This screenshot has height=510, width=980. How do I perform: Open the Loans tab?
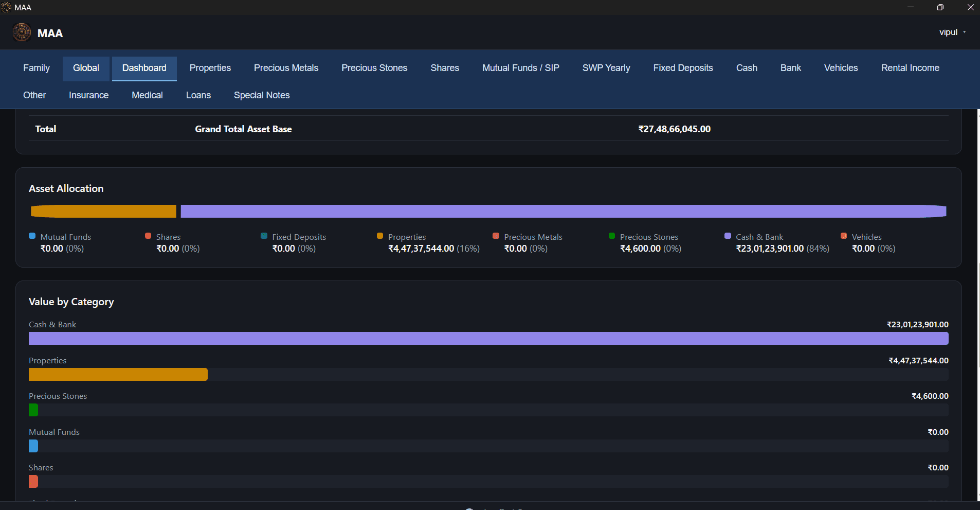198,95
